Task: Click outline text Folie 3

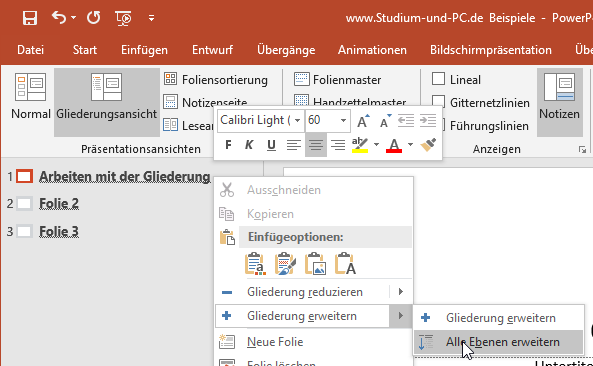Action: tap(59, 231)
